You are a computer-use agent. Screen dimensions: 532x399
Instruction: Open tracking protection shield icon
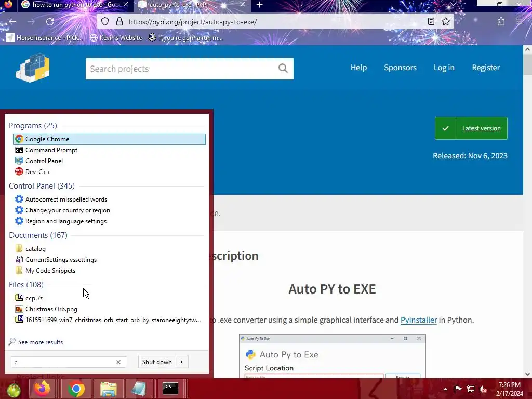[105, 22]
